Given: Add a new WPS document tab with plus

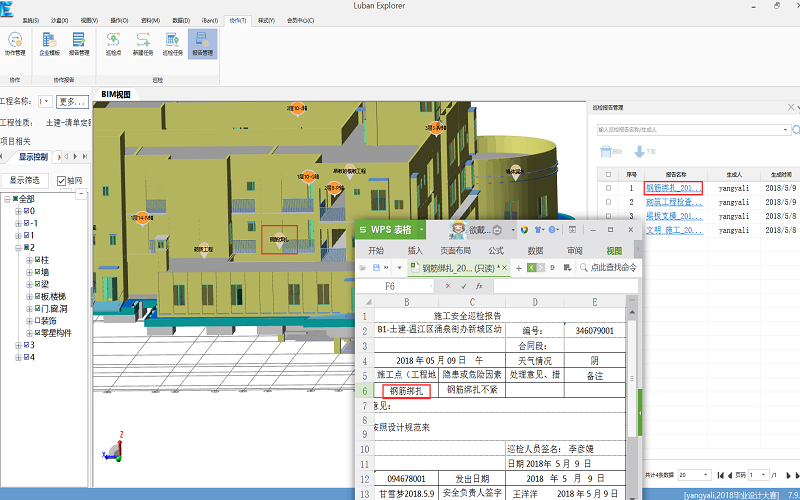Looking at the screenshot, I should (518, 268).
